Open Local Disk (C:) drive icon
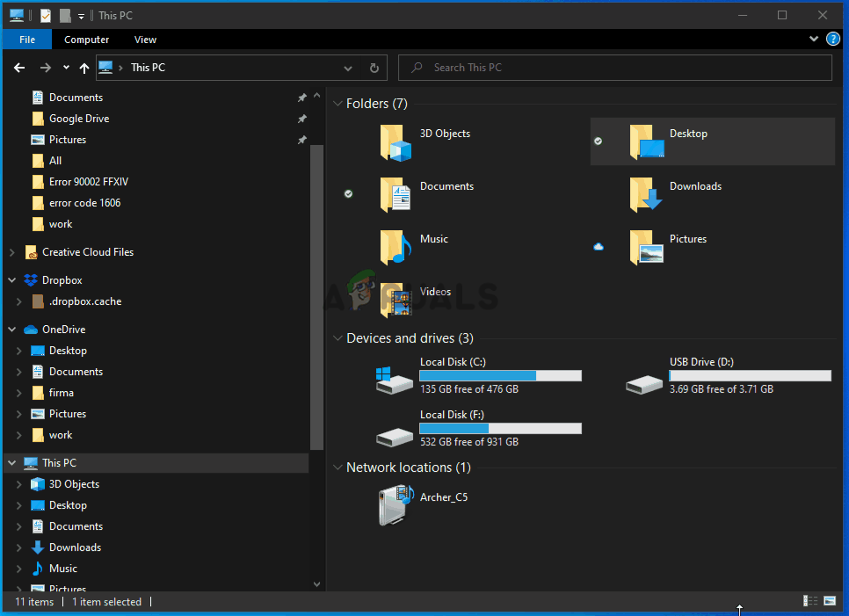849x616 pixels. [394, 380]
